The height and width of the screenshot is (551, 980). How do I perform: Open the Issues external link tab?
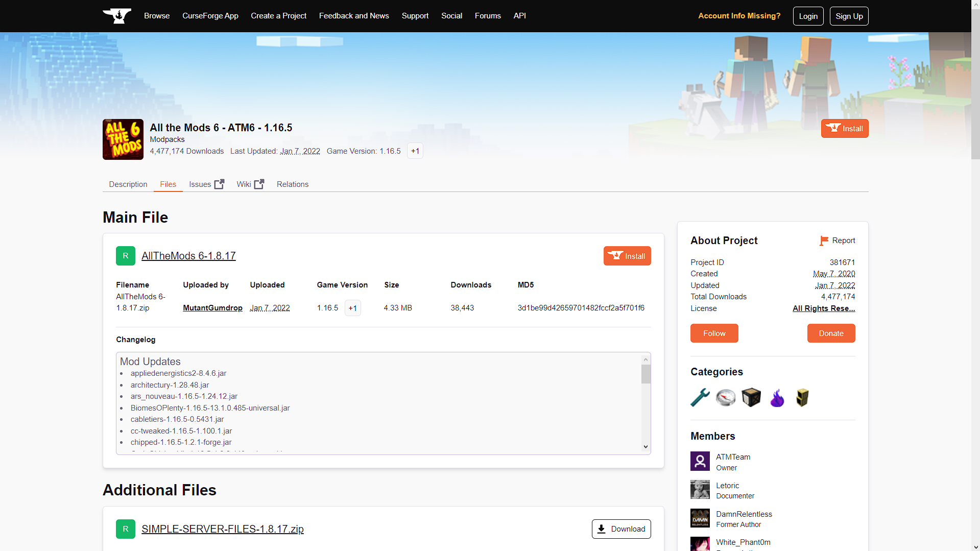206,184
